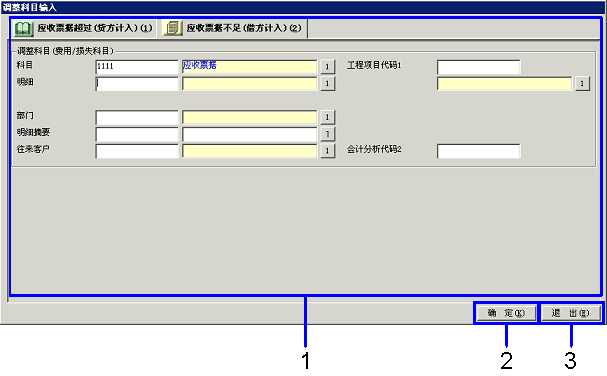Viewport: 607px width, 376px height.
Task: Click the 会计分析代码2 label
Action: pos(374,149)
